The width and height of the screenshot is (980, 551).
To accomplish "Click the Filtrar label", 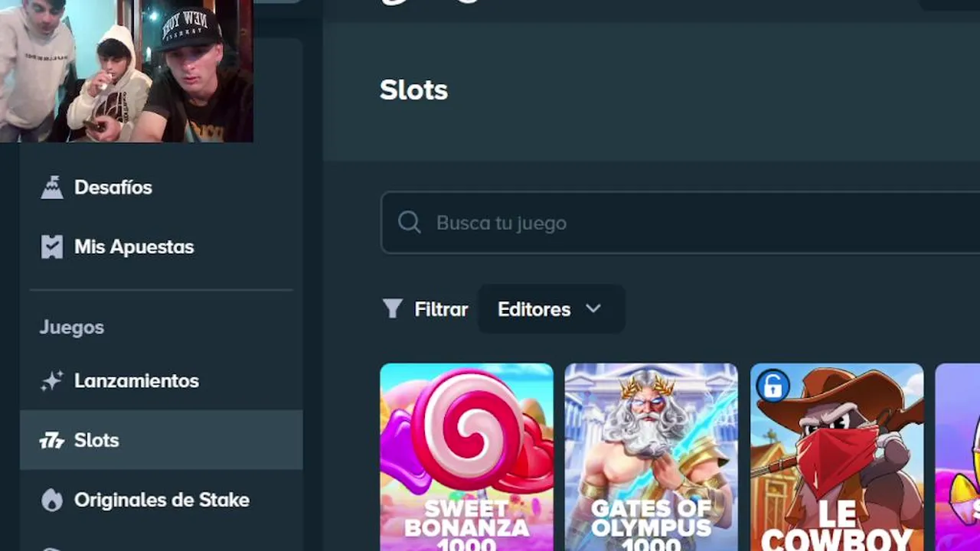I will click(x=441, y=309).
